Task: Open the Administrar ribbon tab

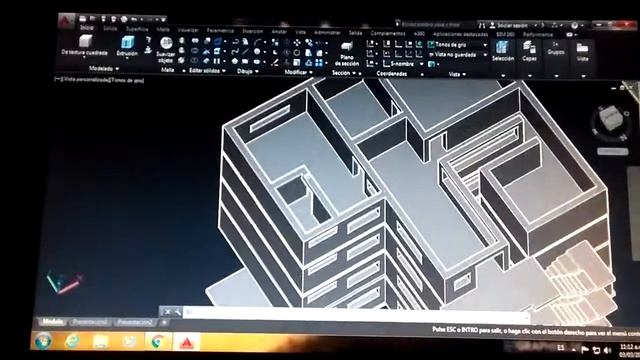Action: [327, 33]
